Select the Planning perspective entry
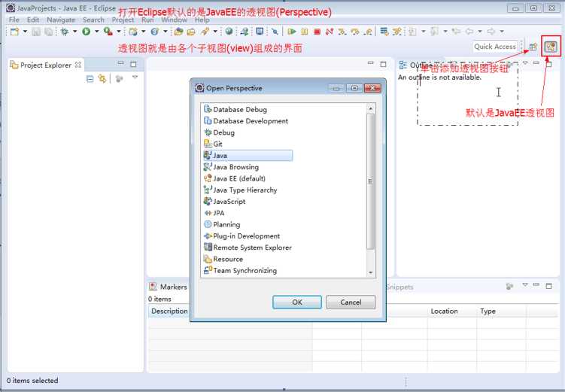565x392 pixels. (222, 224)
